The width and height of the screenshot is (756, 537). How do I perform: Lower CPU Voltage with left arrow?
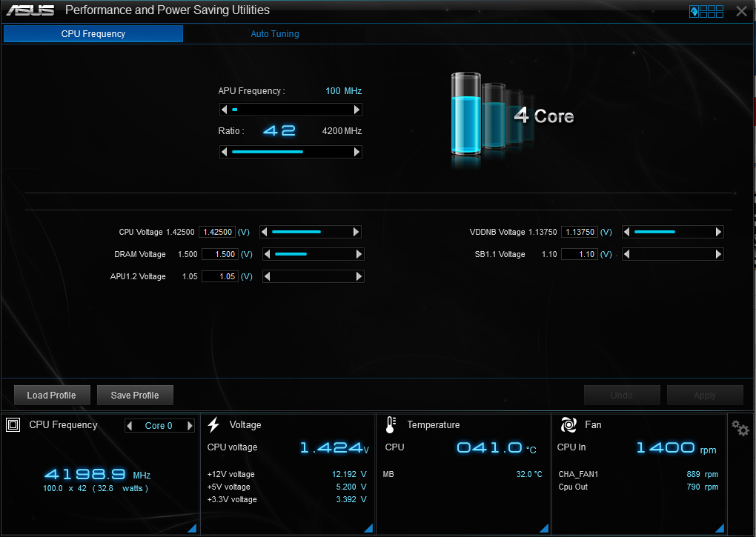[x=264, y=232]
